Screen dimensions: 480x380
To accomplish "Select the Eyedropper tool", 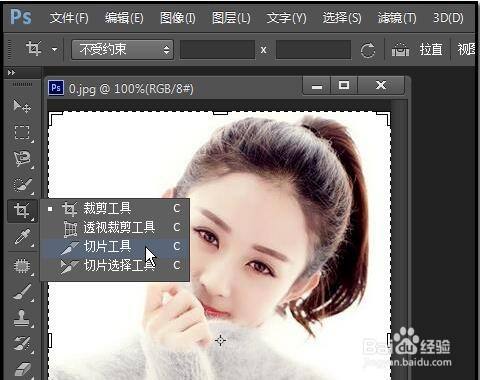I will [22, 237].
